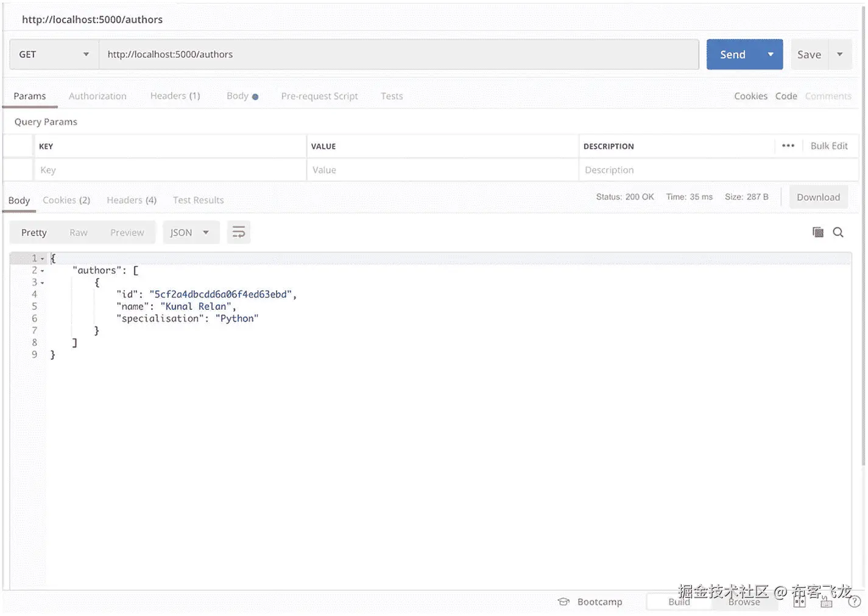Open the Tests tab
The width and height of the screenshot is (868, 616).
point(392,96)
